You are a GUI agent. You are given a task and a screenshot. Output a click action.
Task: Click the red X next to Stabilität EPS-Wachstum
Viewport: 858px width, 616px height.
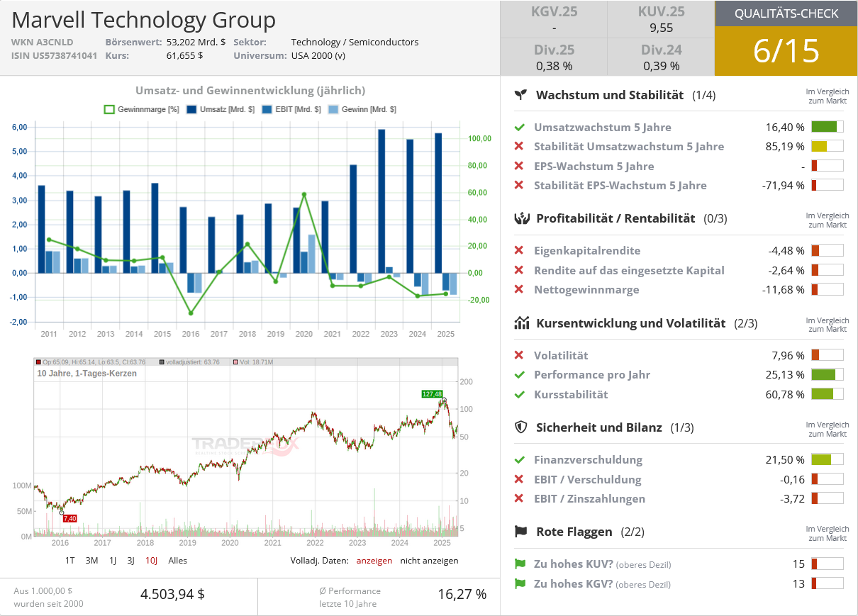(520, 186)
